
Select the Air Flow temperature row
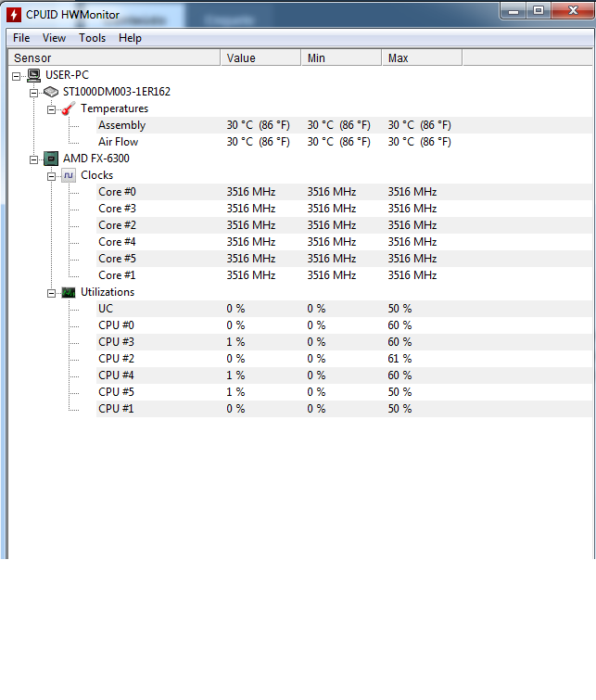(x=344, y=142)
